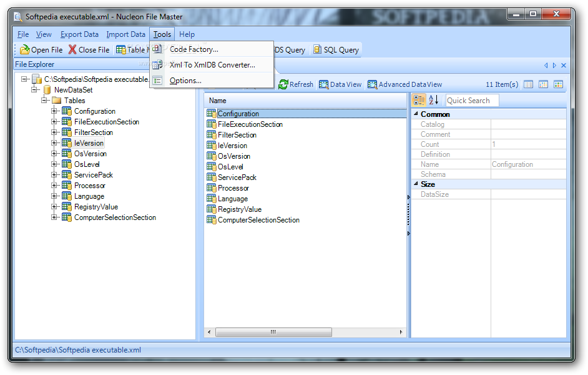Image resolution: width=588 pixels, height=375 pixels.
Task: Click the SQL Query icon
Action: [x=317, y=49]
